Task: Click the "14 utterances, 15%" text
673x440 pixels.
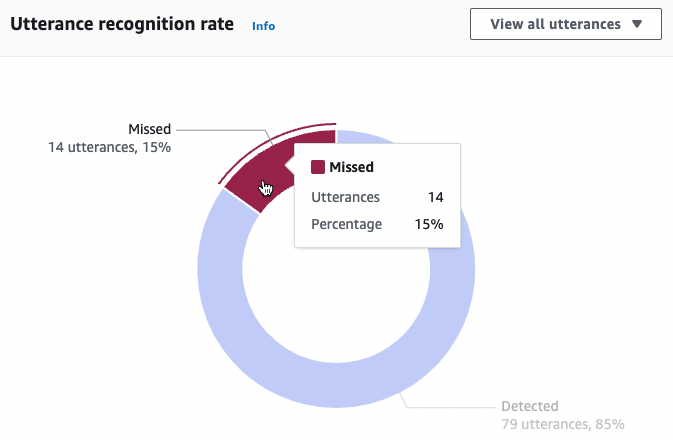Action: pos(110,147)
